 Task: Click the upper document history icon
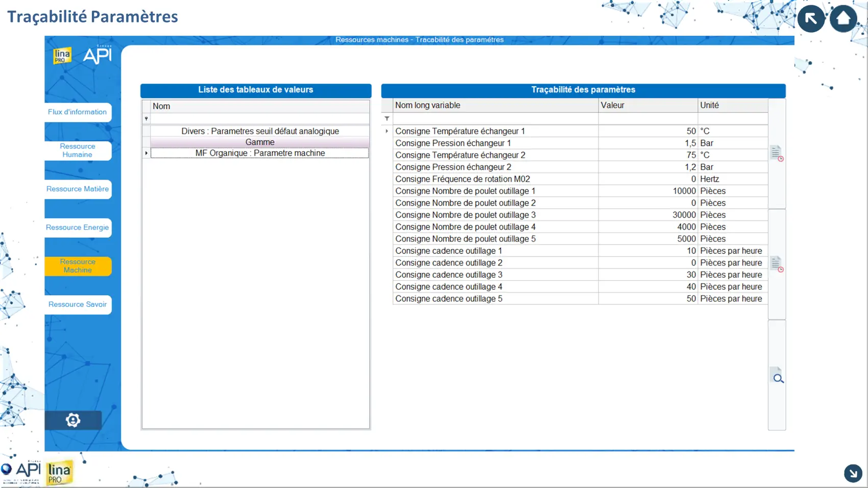tap(777, 153)
